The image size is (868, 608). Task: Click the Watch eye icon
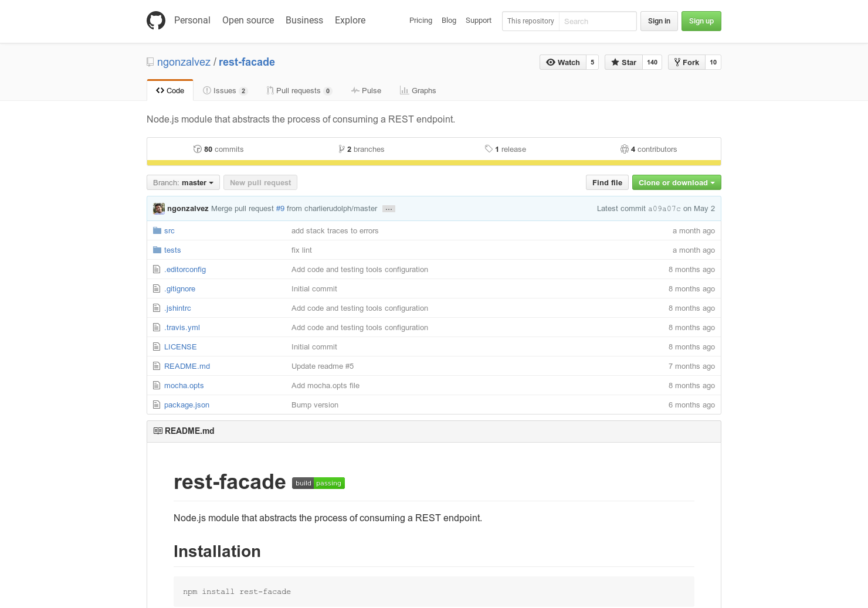551,62
